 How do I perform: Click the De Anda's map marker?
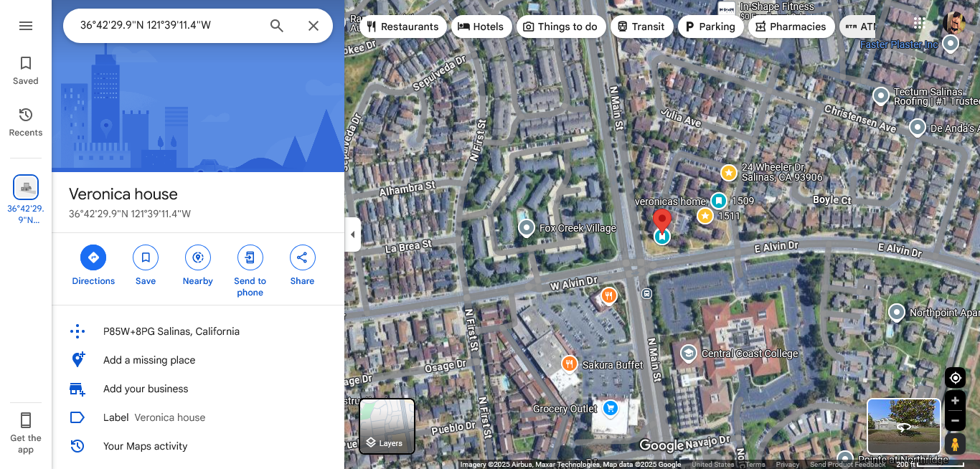[x=917, y=128]
